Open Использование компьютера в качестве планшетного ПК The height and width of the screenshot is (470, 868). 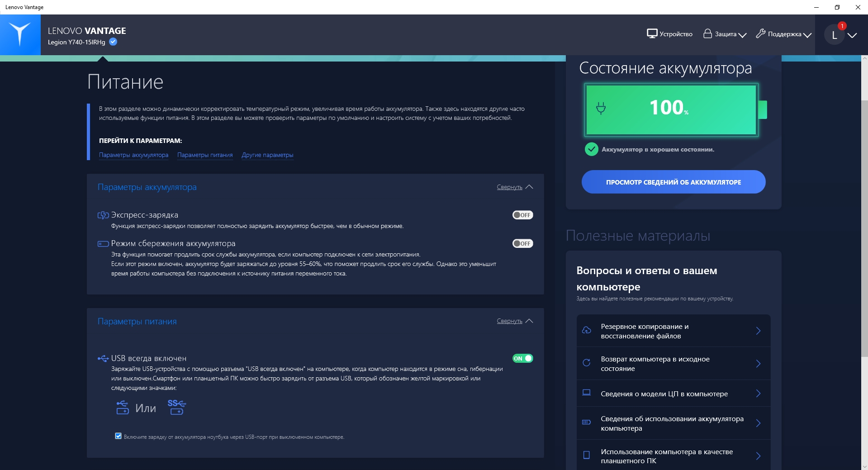coord(674,456)
